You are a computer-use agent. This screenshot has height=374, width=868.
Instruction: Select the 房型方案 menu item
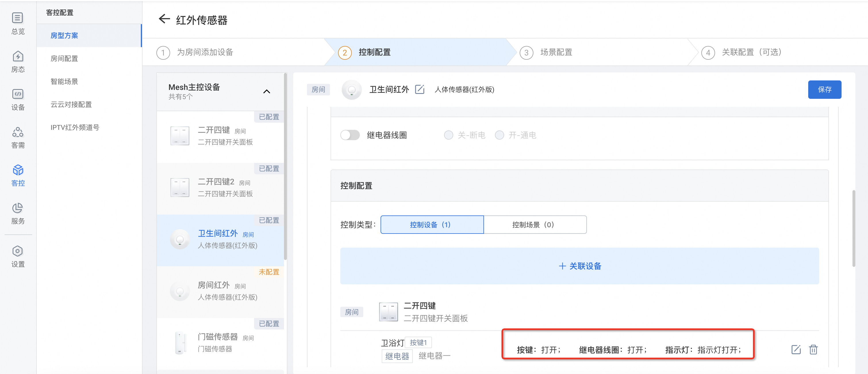(x=89, y=35)
